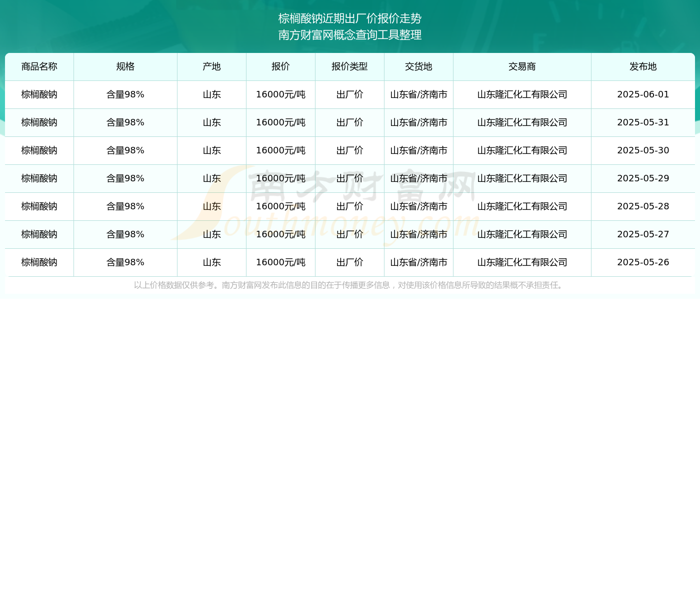Click 16000元/吨 in the 2025-05-28 row
700x602 pixels.
click(281, 206)
